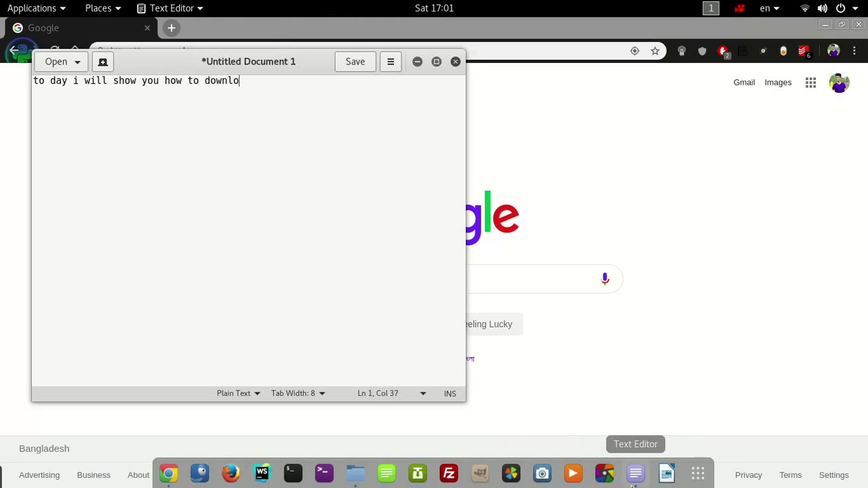Open FileZilla from the dock
868x488 pixels.
[449, 473]
